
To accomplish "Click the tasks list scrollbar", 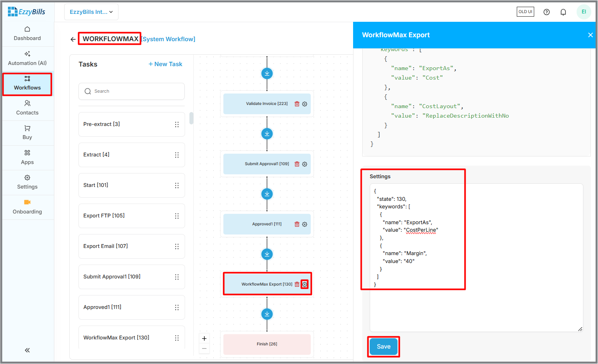I will [191, 118].
